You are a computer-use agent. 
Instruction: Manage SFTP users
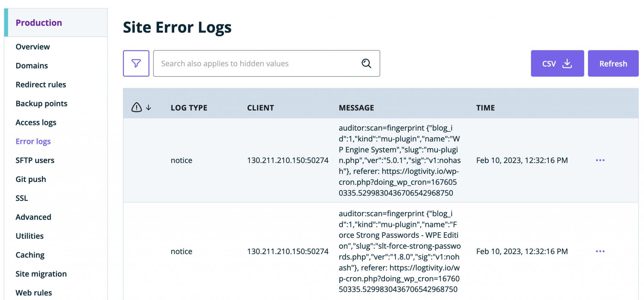[x=35, y=160]
